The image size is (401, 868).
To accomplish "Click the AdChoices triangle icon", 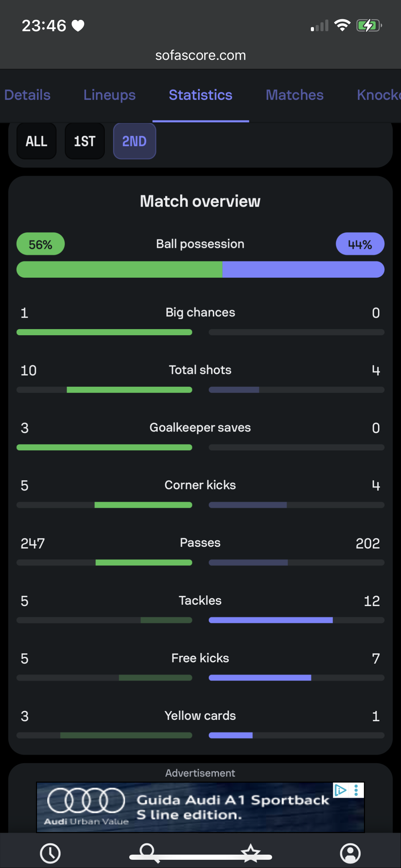I will pos(340,790).
